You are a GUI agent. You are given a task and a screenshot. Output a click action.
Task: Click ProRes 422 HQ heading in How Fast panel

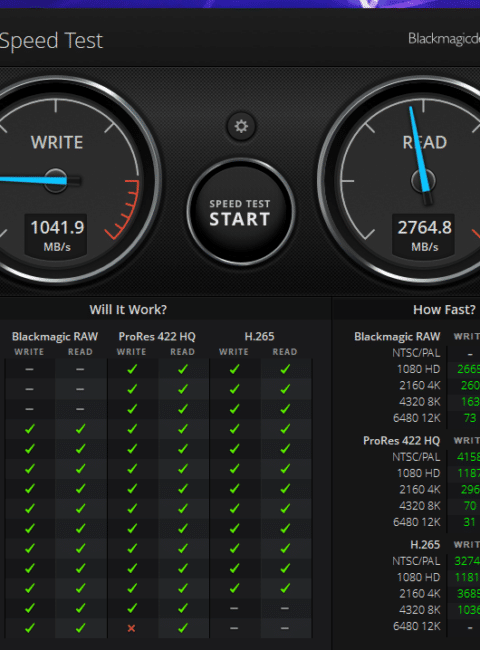click(401, 440)
